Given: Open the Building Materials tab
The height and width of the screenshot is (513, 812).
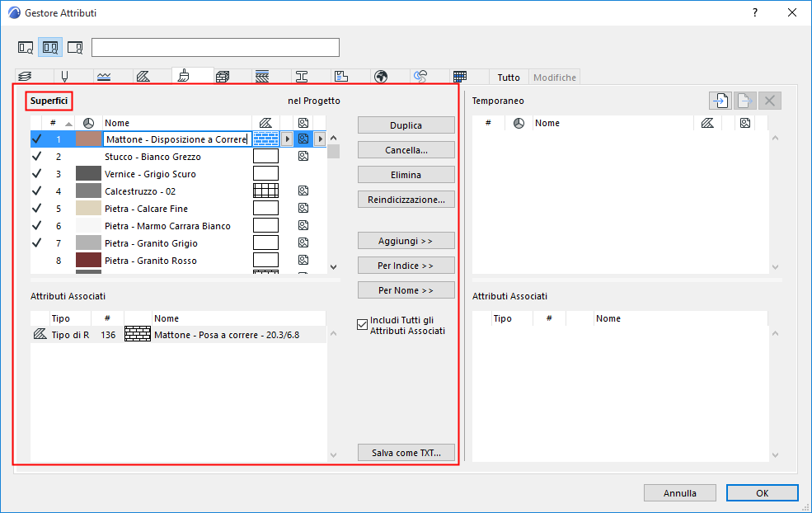Looking at the screenshot, I should pos(223,77).
